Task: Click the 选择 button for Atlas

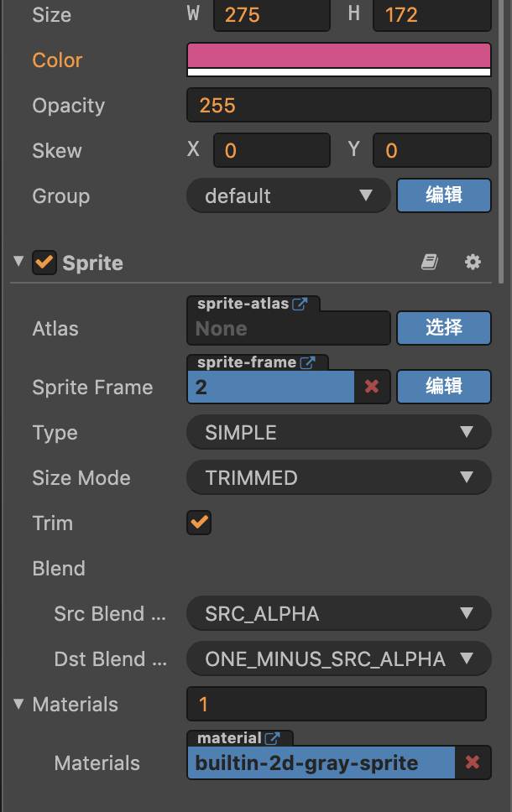Action: pyautogui.click(x=443, y=328)
